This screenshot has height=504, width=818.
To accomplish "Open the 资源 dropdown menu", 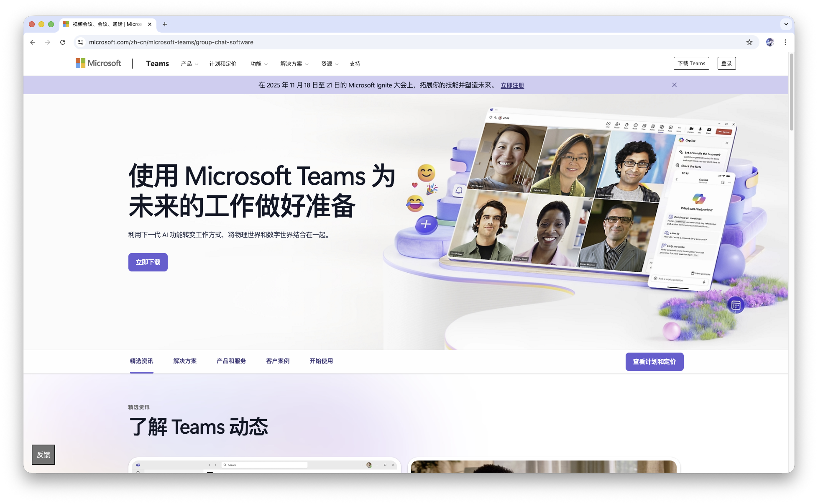I will click(330, 64).
